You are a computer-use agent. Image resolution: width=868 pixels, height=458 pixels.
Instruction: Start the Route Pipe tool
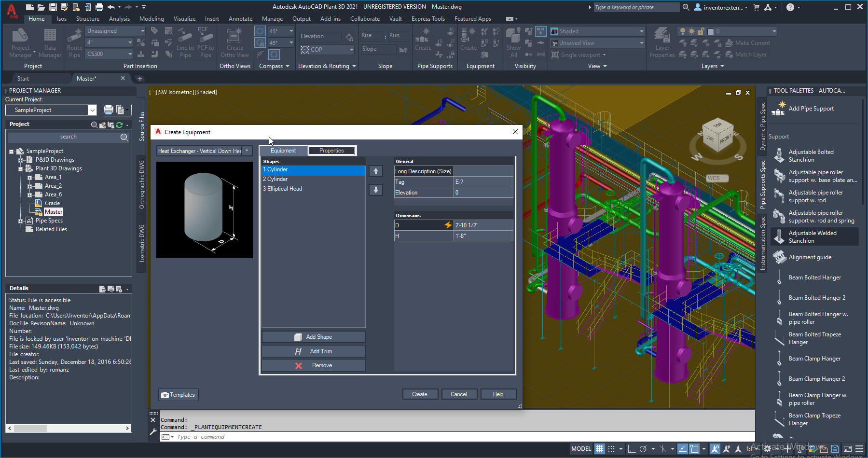pyautogui.click(x=74, y=43)
